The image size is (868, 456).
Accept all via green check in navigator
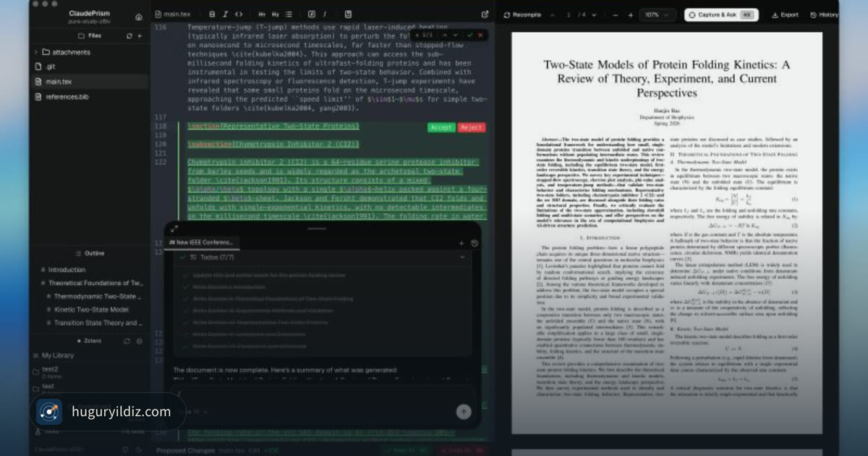[470, 35]
